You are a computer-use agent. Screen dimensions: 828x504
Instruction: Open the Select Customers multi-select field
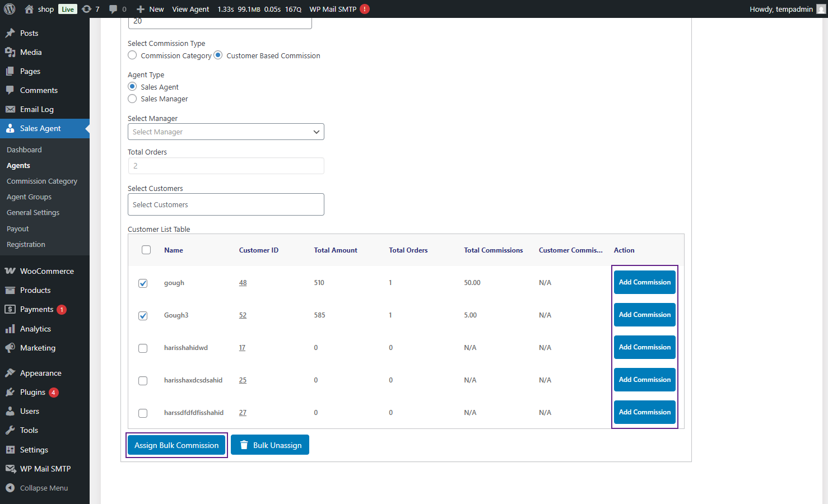pos(226,204)
